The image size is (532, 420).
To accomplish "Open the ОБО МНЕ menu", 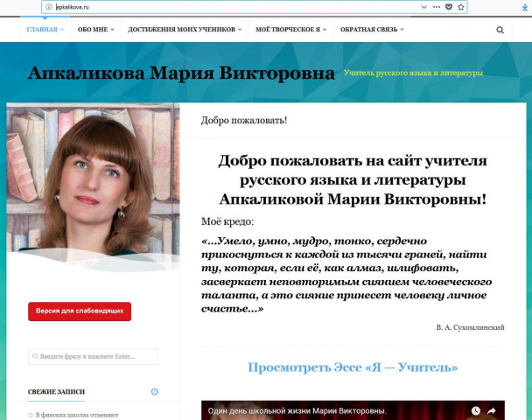I will [x=95, y=30].
